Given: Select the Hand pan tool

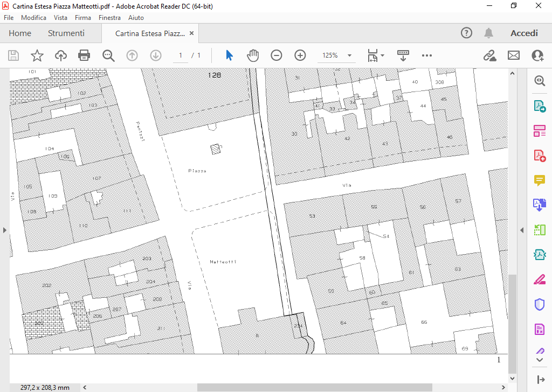Looking at the screenshot, I should point(253,55).
